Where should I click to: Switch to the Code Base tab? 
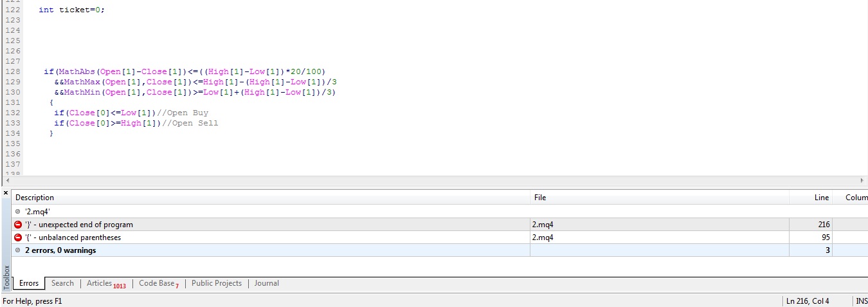click(x=158, y=283)
